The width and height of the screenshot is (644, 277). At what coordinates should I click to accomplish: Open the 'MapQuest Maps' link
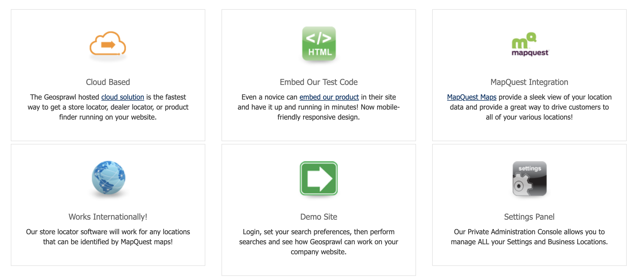pos(472,97)
